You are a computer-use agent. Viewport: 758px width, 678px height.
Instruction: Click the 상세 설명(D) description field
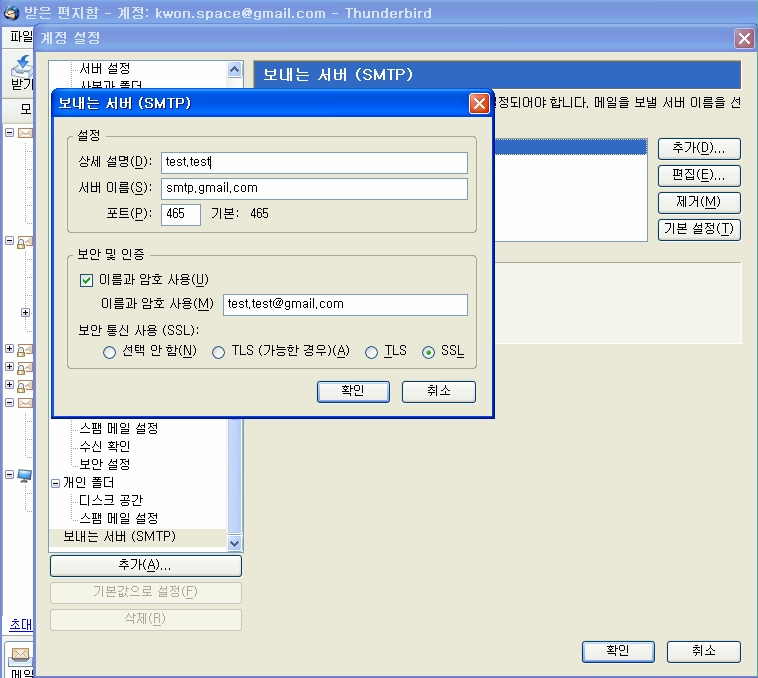(314, 162)
